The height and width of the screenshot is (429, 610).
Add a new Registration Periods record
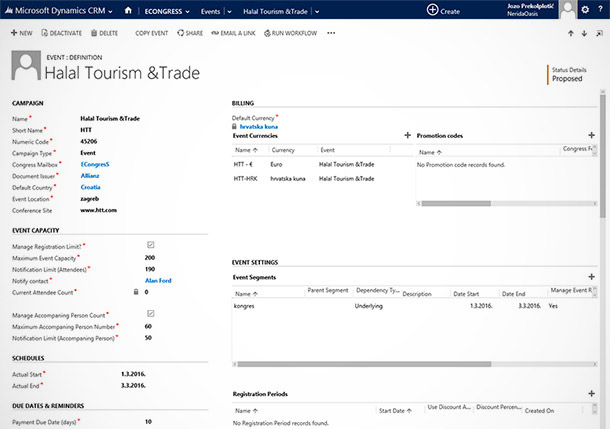(591, 393)
